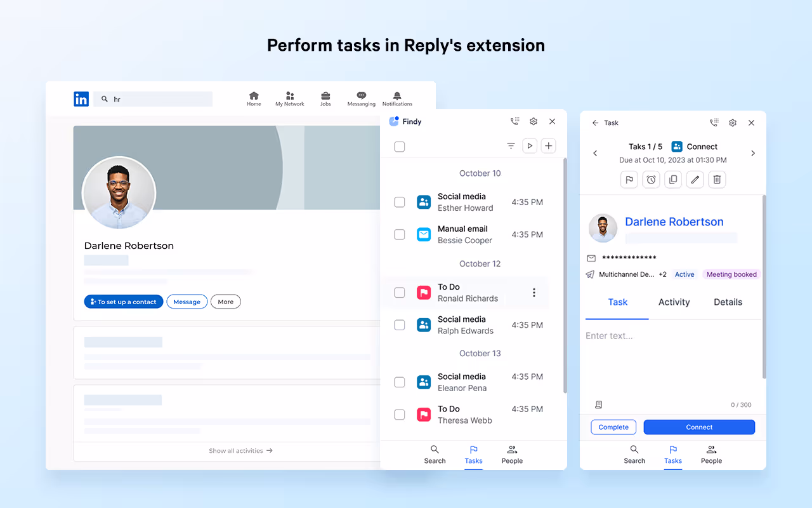Click the Manual email icon for Bessie Cooper
This screenshot has width=812, height=508.
click(424, 234)
